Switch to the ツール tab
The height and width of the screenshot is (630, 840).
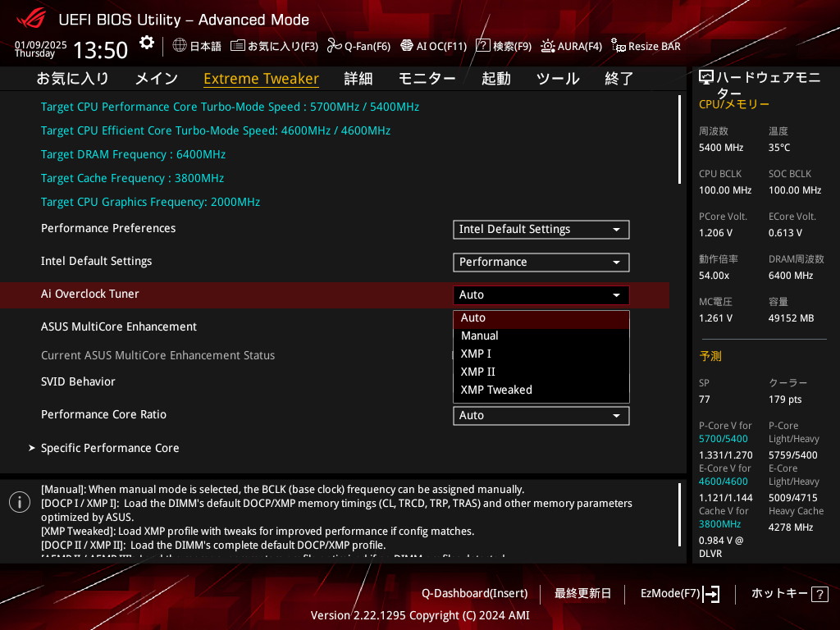(558, 79)
